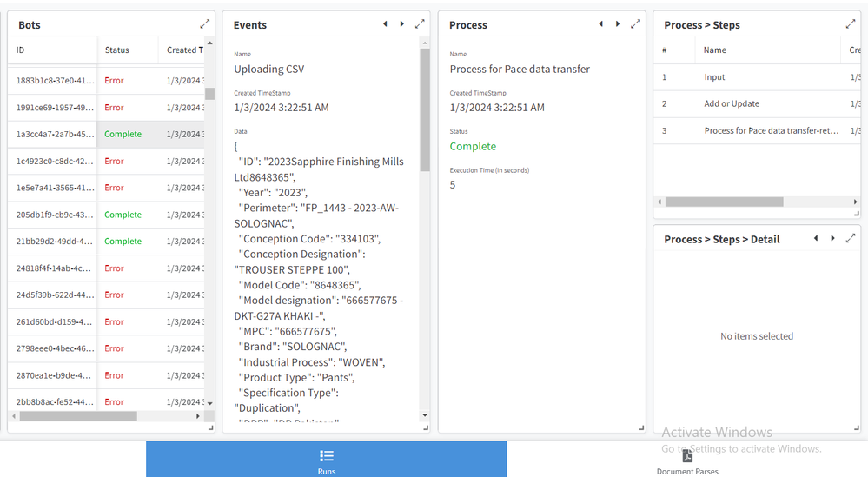Go to previous item in Steps Detail panel
The width and height of the screenshot is (868, 477).
point(816,238)
